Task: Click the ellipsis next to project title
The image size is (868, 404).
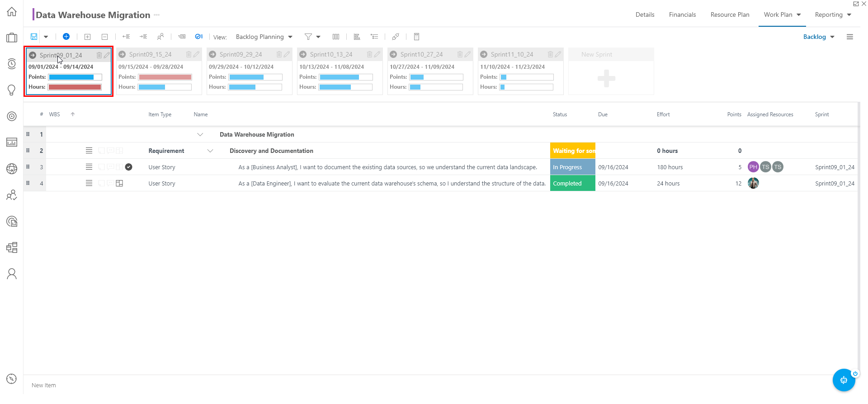Action: (157, 15)
